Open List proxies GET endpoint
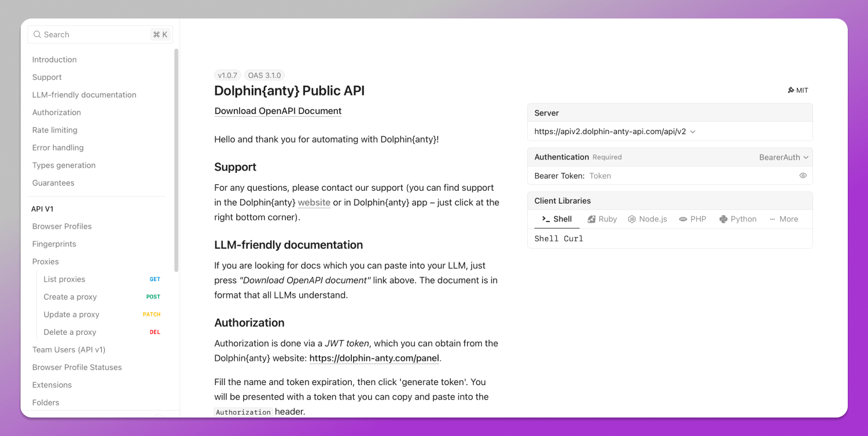 coord(64,279)
